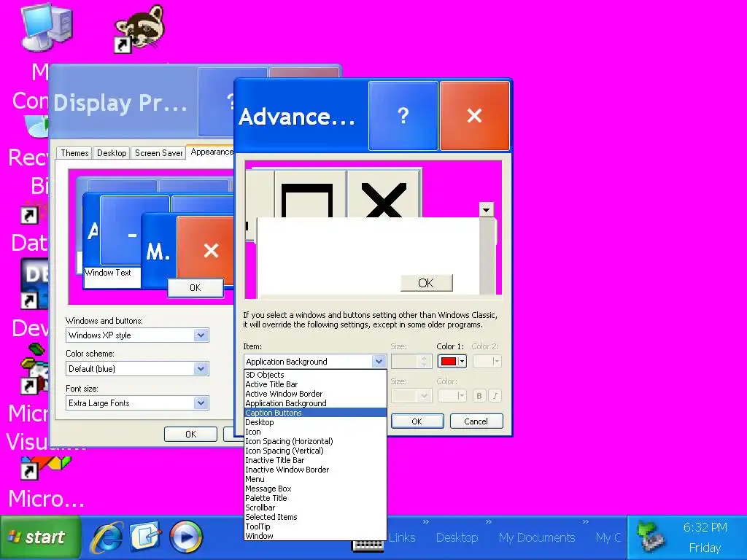Click the preview maximize caption button
This screenshot has width=747, height=560.
[310, 194]
